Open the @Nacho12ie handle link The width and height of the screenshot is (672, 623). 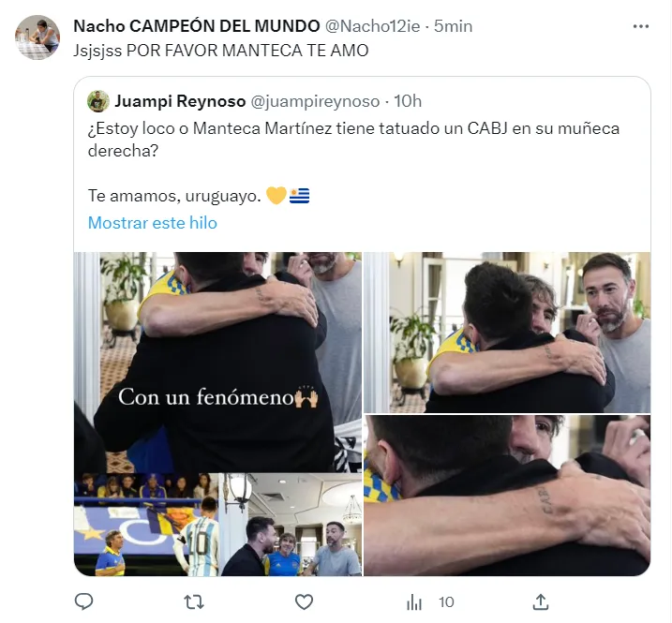click(372, 26)
